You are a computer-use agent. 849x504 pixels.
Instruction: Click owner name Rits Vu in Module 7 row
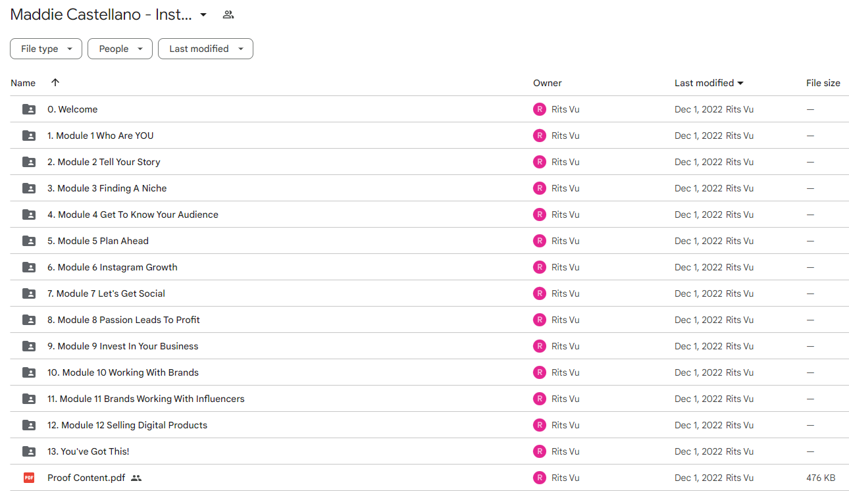pyautogui.click(x=565, y=293)
